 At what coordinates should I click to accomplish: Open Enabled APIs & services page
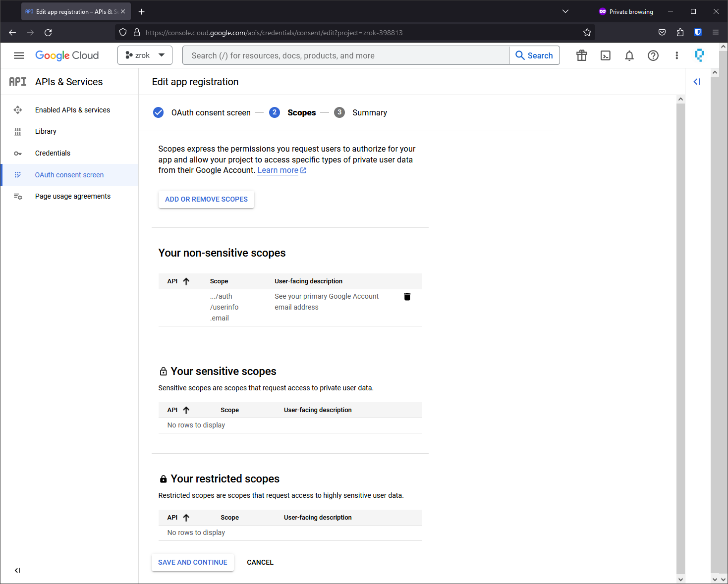(72, 110)
